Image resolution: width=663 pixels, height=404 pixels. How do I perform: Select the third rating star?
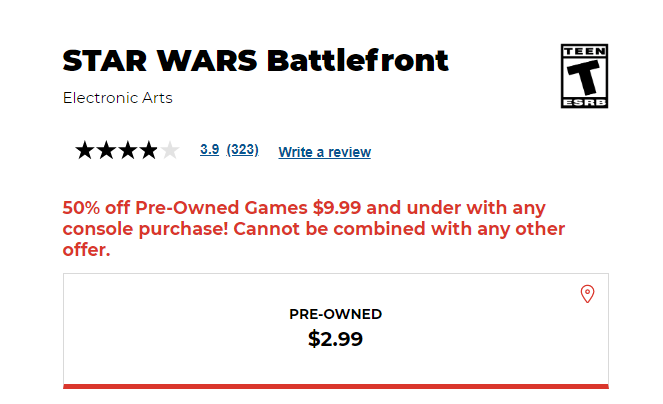pos(127,151)
